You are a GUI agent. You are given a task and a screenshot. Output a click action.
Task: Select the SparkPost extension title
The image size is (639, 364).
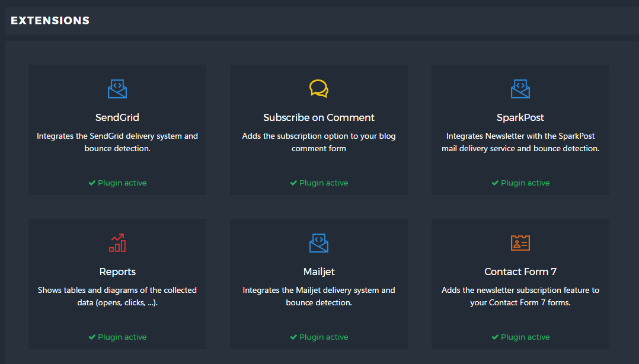520,117
